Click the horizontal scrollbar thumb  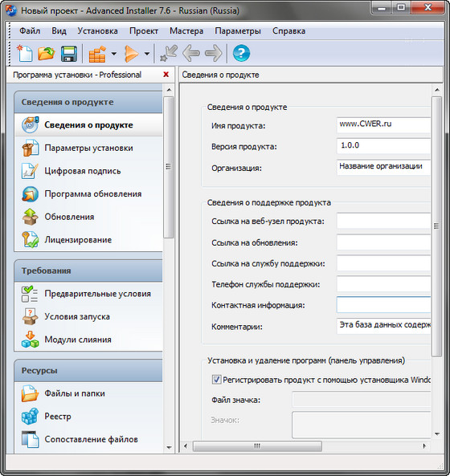click(x=257, y=446)
